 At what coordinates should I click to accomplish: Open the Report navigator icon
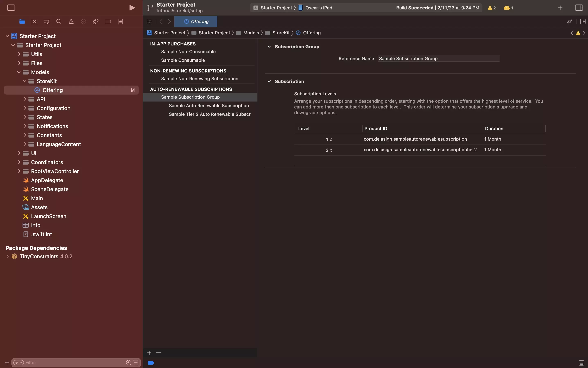click(x=120, y=21)
